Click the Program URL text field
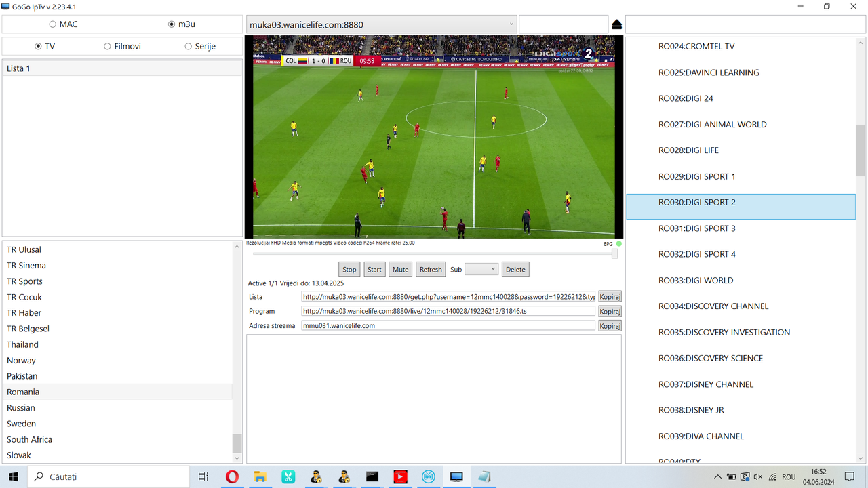The height and width of the screenshot is (488, 868). click(448, 311)
